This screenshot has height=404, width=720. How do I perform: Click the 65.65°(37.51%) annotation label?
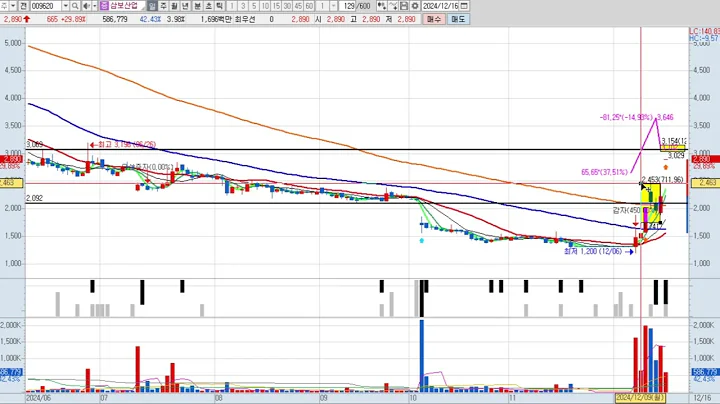[x=604, y=172]
